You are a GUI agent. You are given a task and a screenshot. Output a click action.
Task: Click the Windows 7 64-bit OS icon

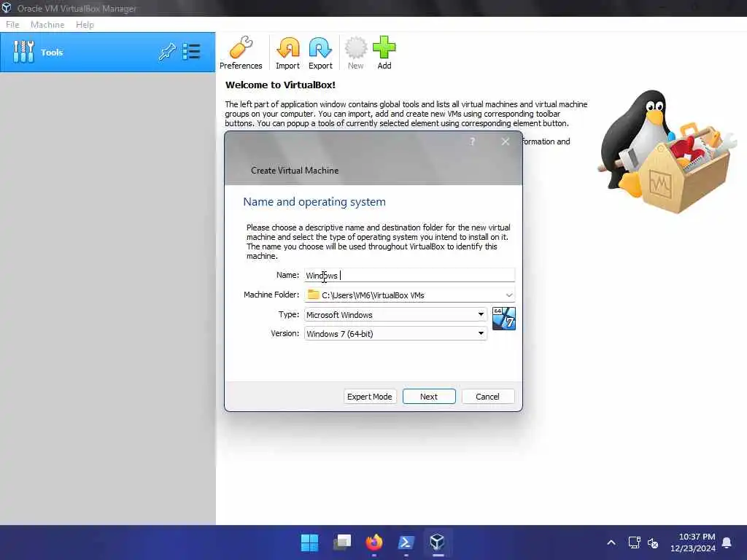coord(503,319)
